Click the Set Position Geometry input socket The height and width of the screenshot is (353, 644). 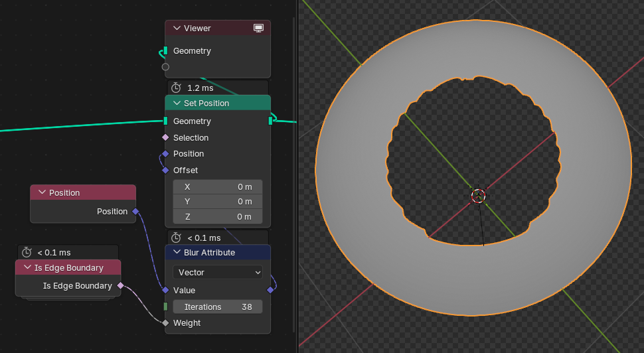[165, 121]
